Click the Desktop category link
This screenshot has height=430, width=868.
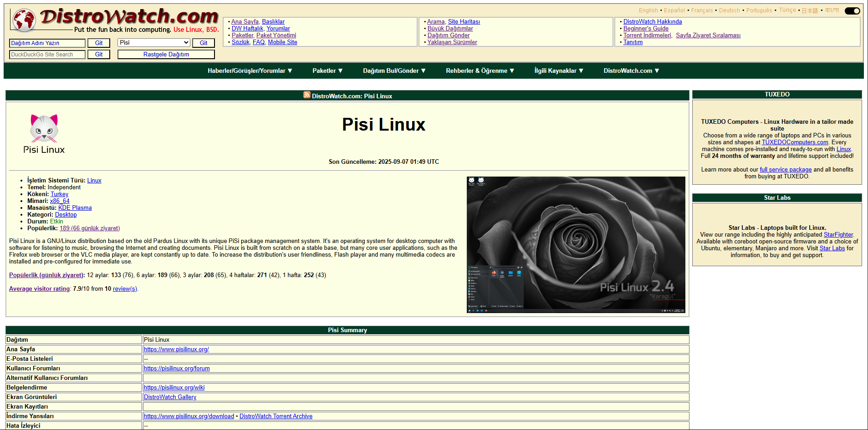(66, 214)
